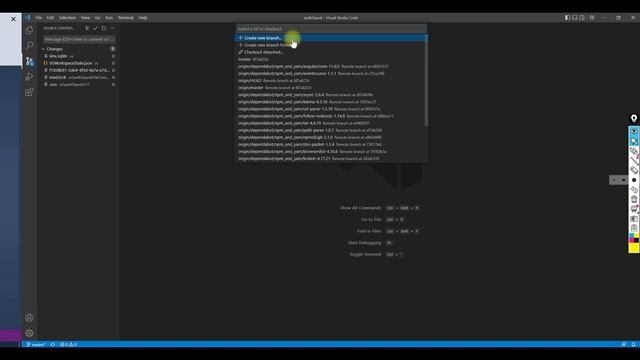Click the map pin icon on annotation toolbar
This screenshot has width=640, height=360.
pos(633,118)
